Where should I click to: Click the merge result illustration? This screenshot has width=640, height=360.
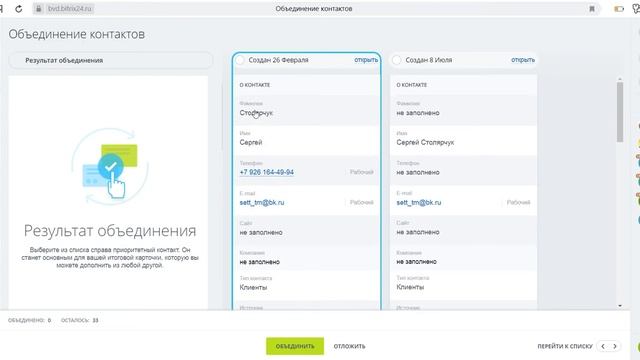[109, 167]
